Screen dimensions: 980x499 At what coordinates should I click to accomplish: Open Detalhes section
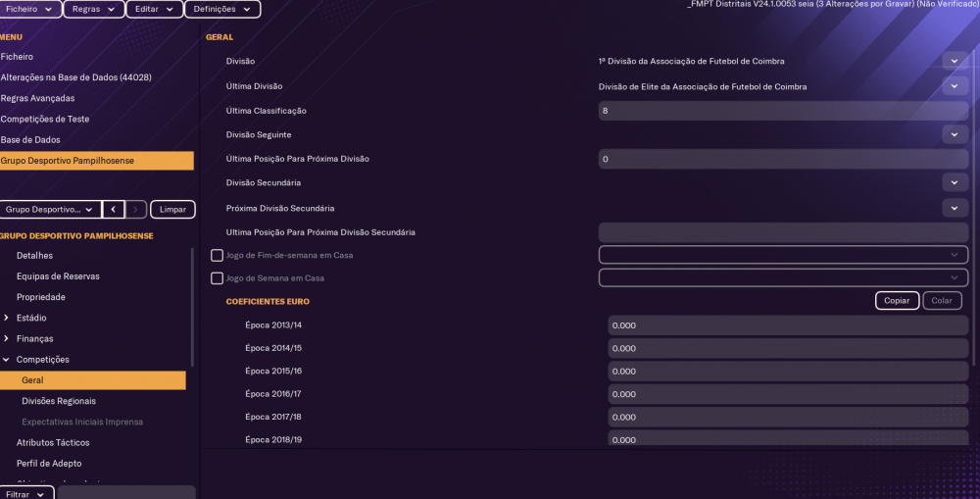34,255
